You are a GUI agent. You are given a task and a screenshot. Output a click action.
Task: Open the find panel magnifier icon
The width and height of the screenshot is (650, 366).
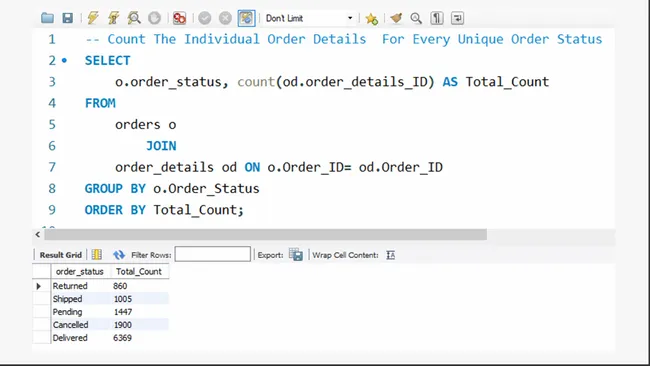416,18
